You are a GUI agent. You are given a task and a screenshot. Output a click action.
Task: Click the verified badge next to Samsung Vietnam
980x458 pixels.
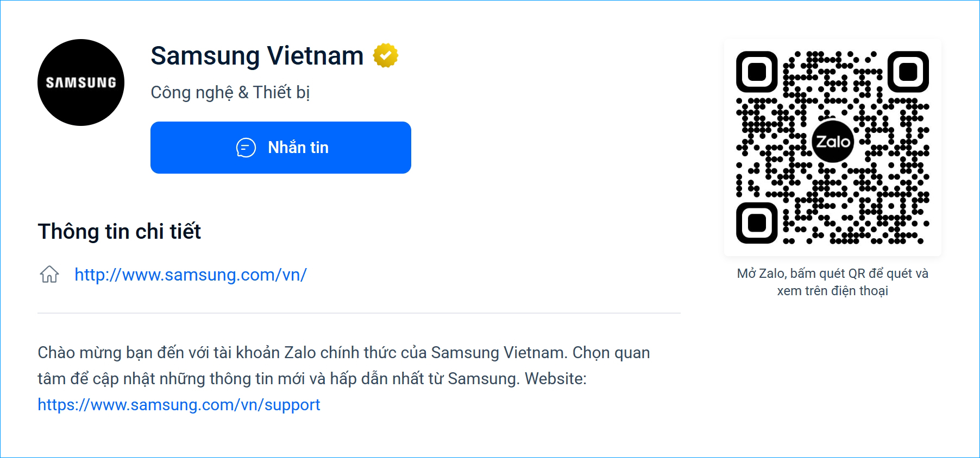click(x=385, y=55)
